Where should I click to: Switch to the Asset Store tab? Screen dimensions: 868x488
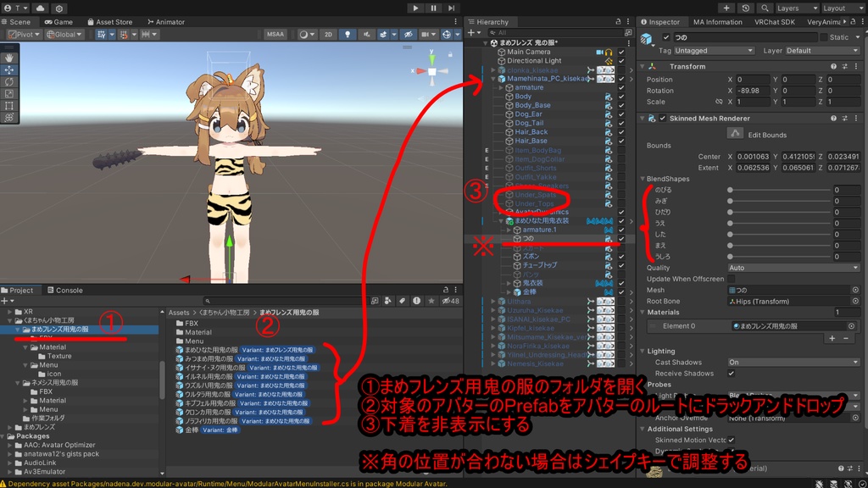point(110,22)
